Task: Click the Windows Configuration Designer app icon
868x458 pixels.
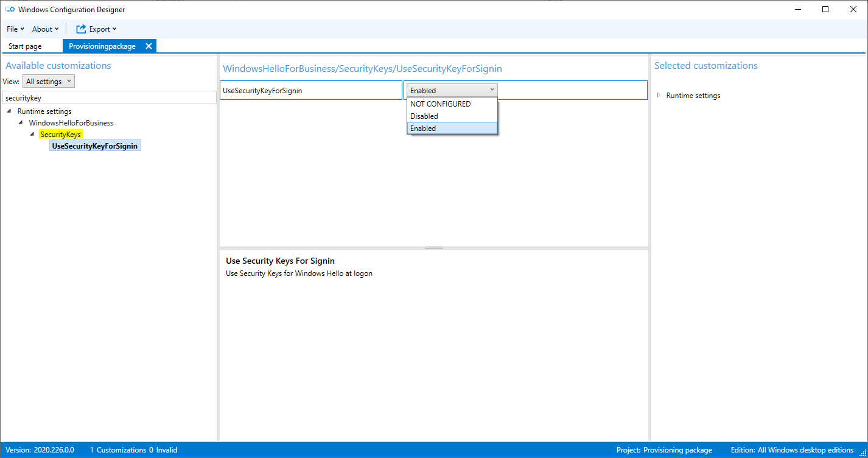Action: (x=10, y=9)
